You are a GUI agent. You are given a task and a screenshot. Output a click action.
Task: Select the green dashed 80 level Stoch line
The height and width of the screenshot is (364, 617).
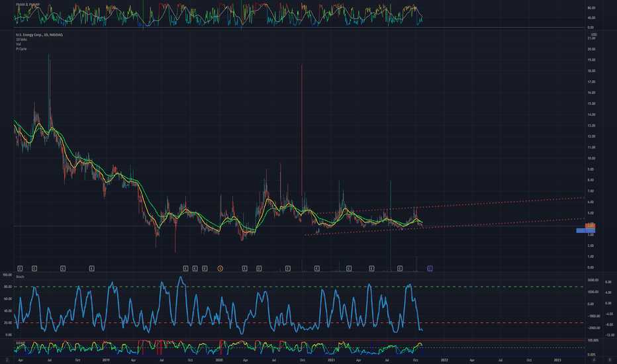(299, 287)
